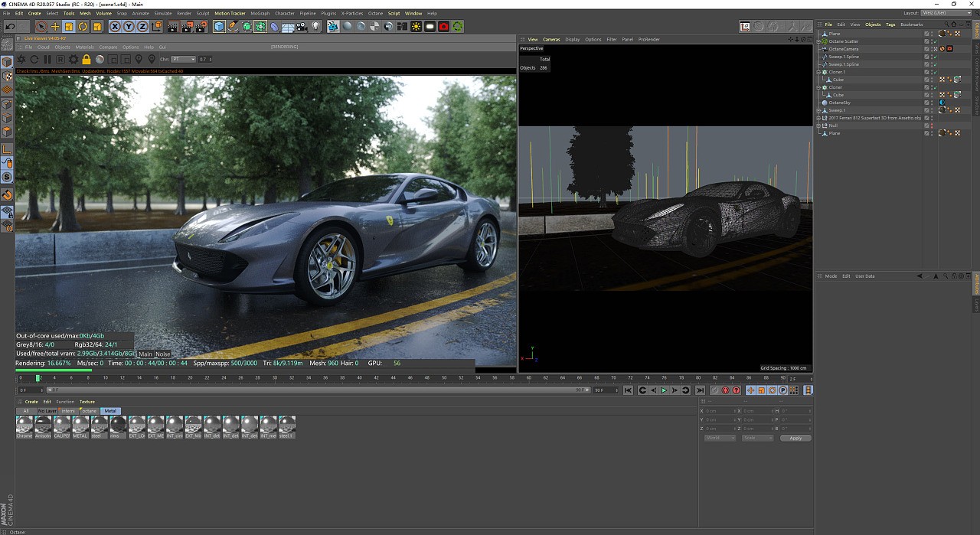The image size is (980, 535).
Task: Open the Octane menu in main menu bar
Action: [375, 13]
